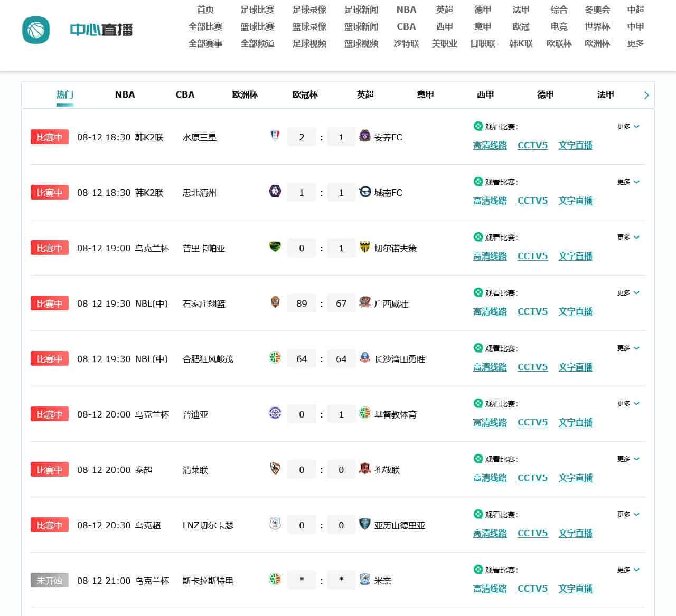Click watch-match icon in 水原三星 row
676x616 pixels.
(478, 126)
